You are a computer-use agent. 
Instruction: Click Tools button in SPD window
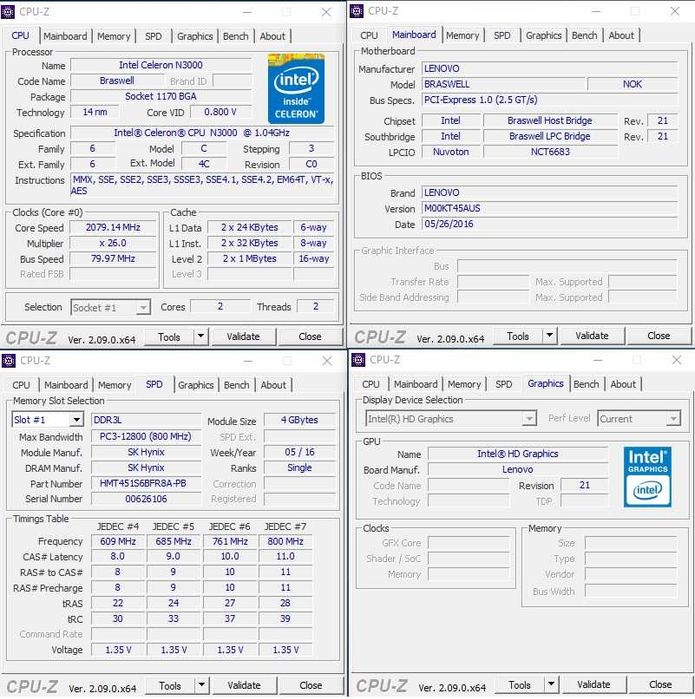click(x=170, y=685)
